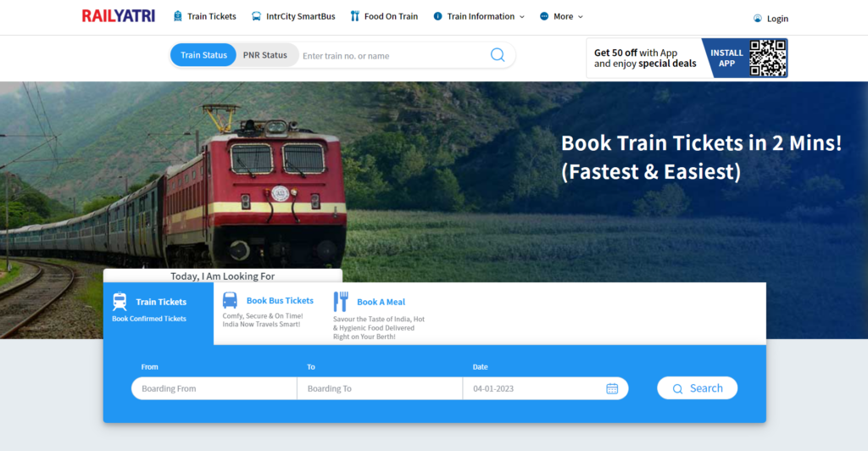This screenshot has height=451, width=868.
Task: Open the Train Information menu label
Action: tap(481, 16)
